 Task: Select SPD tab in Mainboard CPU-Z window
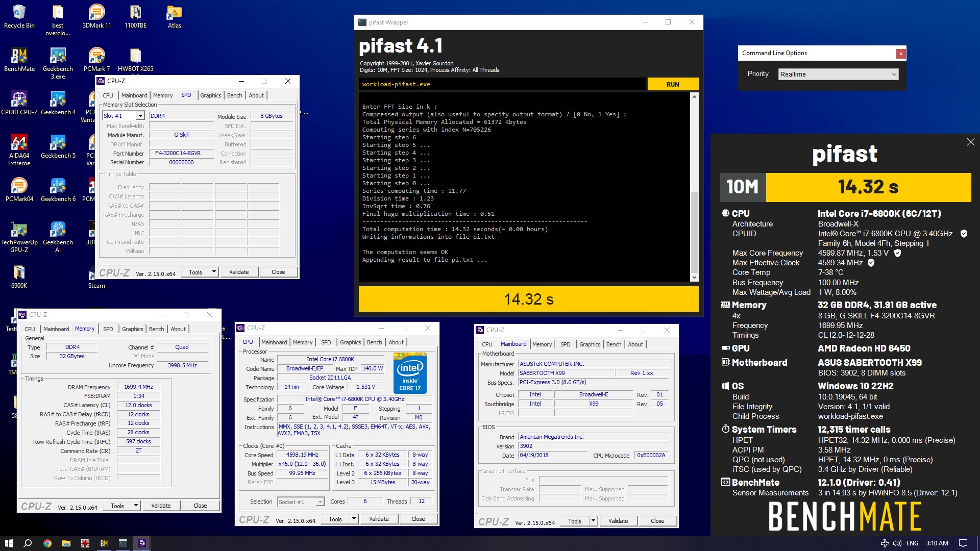(565, 344)
